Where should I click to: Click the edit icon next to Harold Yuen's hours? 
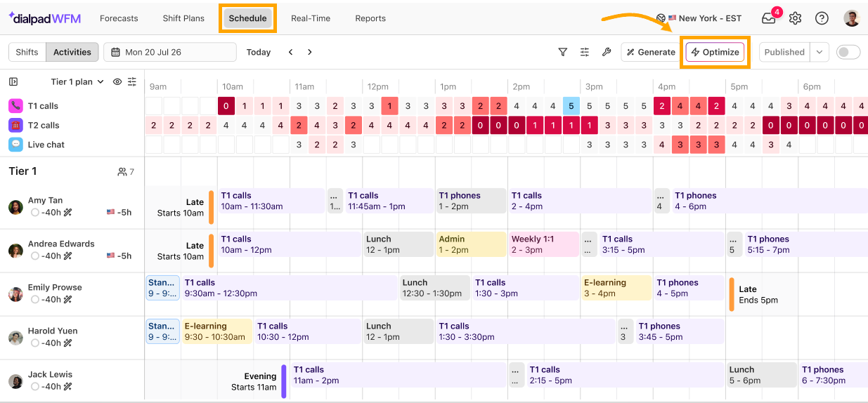tap(68, 343)
